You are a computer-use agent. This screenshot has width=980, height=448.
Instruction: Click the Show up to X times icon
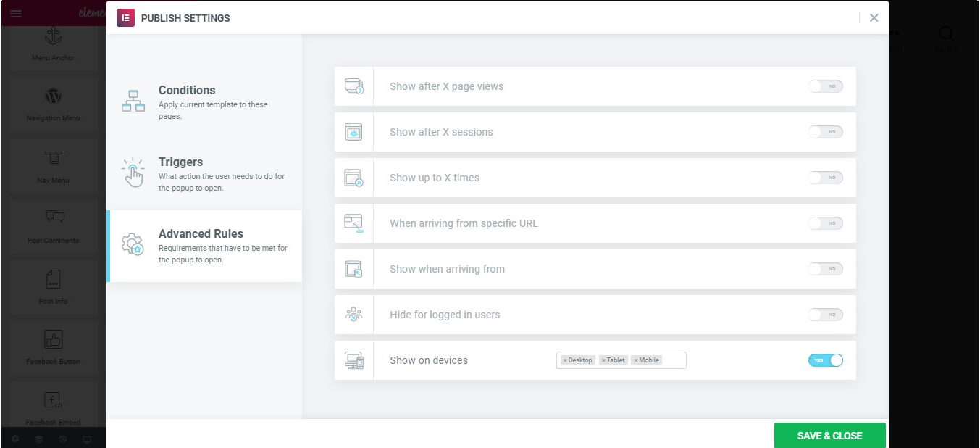pyautogui.click(x=353, y=178)
